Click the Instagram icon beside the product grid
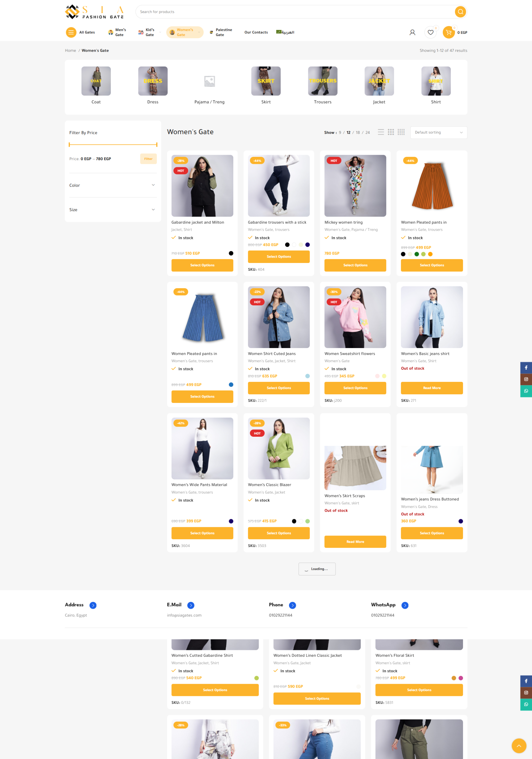Image resolution: width=532 pixels, height=759 pixels. point(526,379)
